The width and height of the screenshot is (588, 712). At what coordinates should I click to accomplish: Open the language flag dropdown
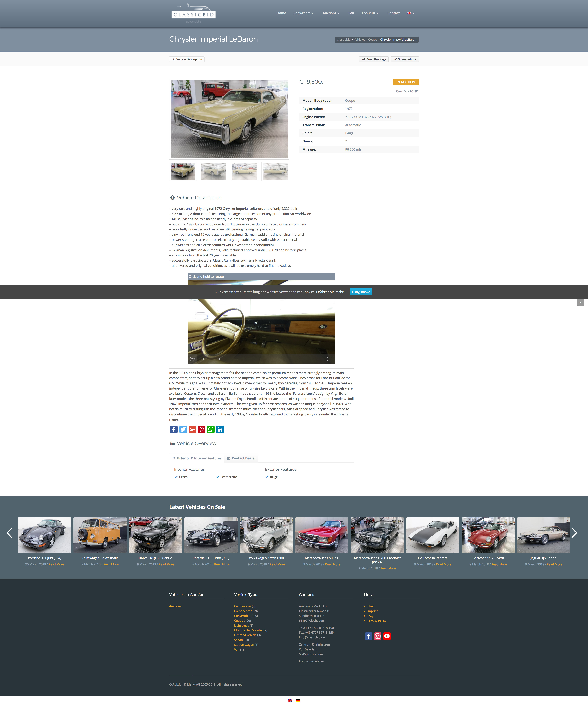tap(411, 13)
